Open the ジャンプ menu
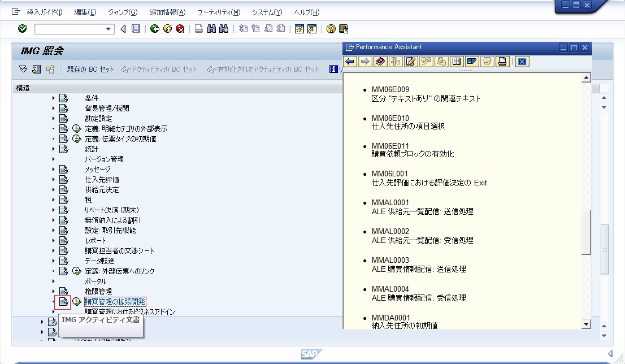Viewport: 625px width, 364px height. click(123, 11)
